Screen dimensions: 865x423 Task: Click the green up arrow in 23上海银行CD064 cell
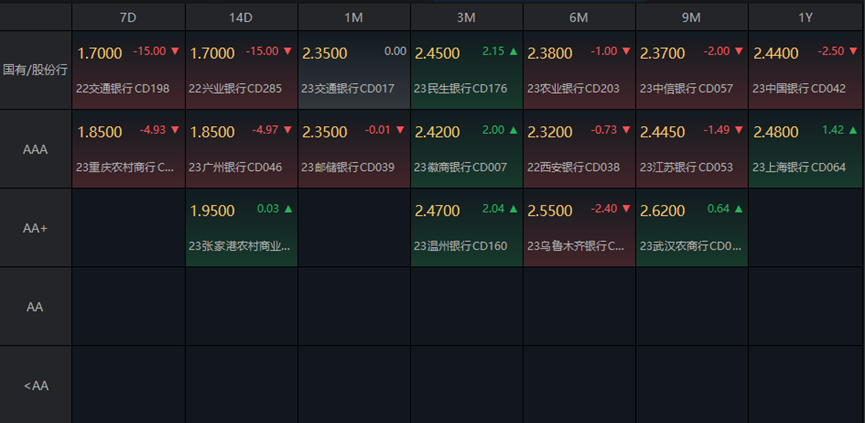[x=852, y=130]
